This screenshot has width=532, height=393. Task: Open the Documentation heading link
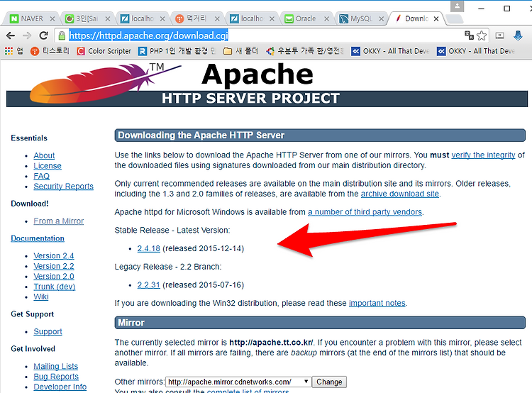point(38,238)
